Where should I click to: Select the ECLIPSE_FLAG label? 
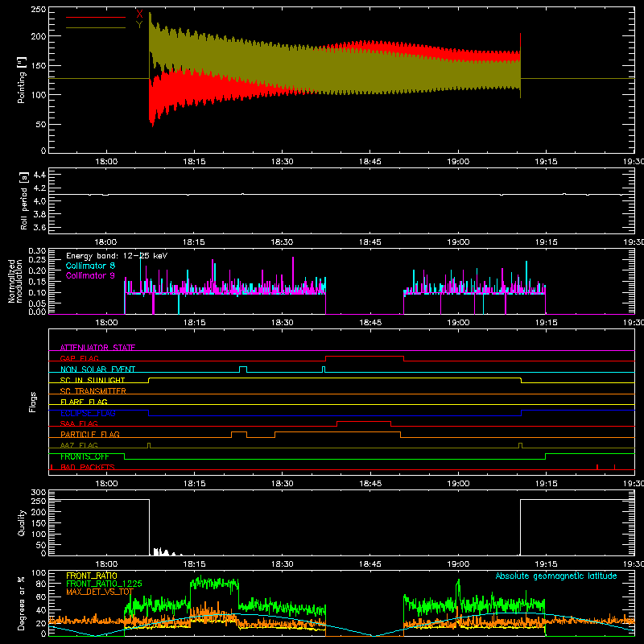pos(88,413)
